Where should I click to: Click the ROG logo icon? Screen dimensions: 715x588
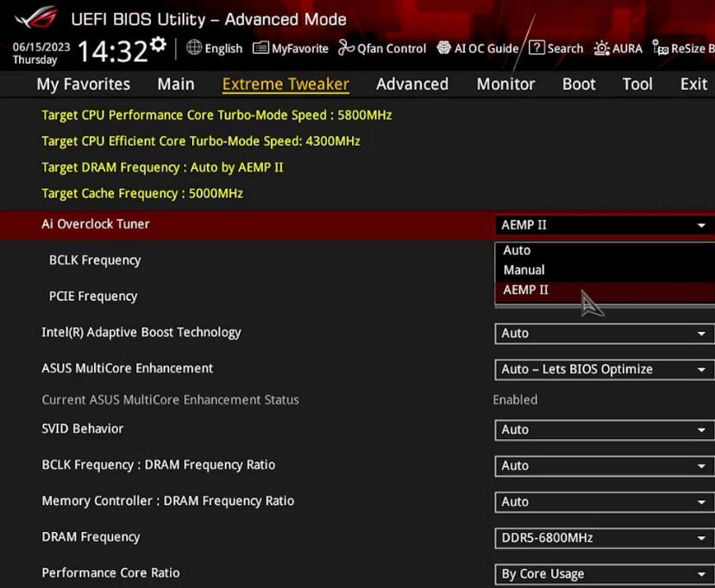coord(37,17)
